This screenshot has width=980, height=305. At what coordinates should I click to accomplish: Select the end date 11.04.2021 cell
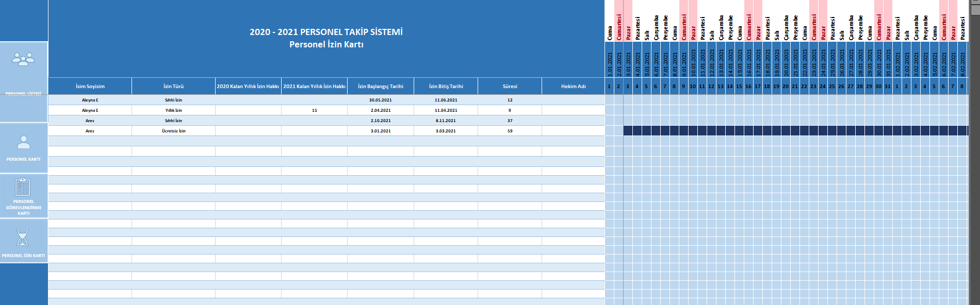pyautogui.click(x=446, y=110)
